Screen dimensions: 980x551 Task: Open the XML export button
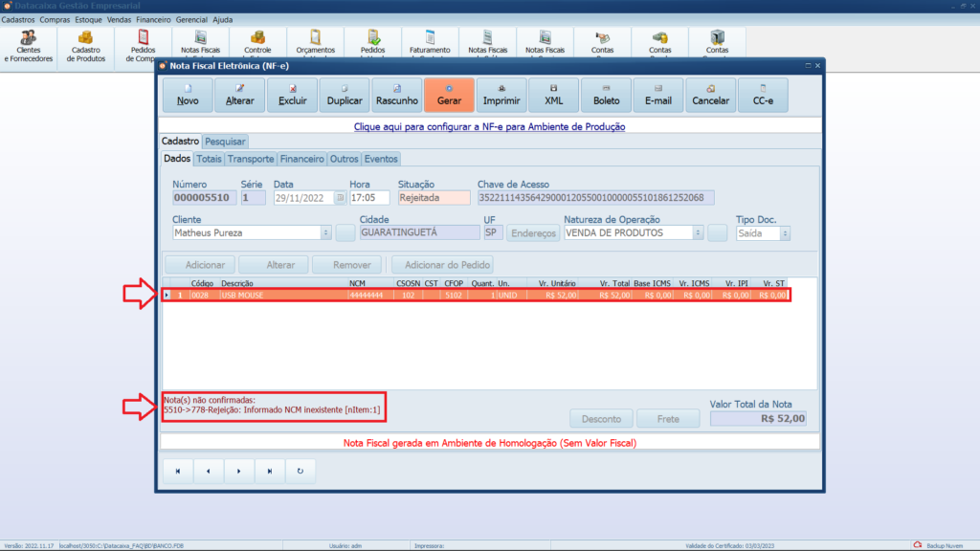[554, 96]
